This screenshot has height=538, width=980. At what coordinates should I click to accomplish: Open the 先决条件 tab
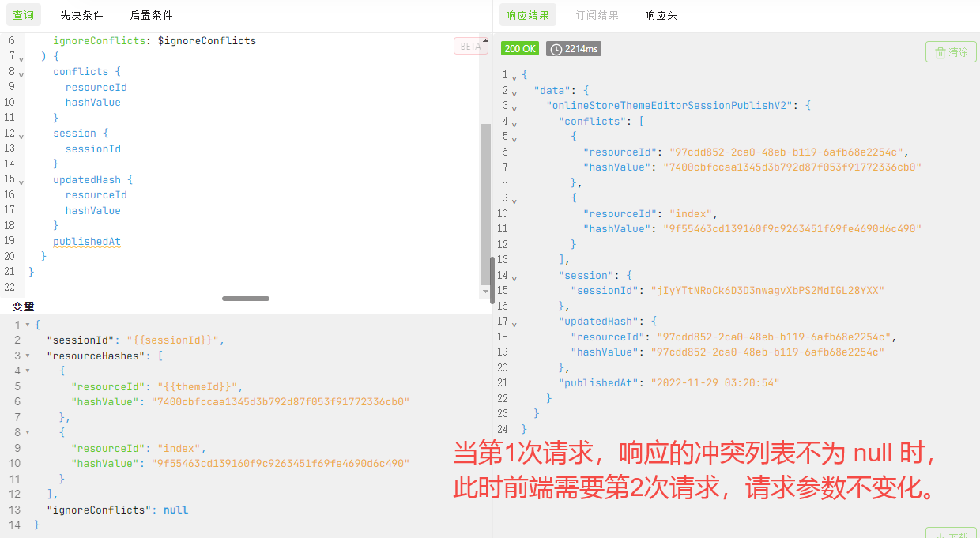click(x=82, y=15)
